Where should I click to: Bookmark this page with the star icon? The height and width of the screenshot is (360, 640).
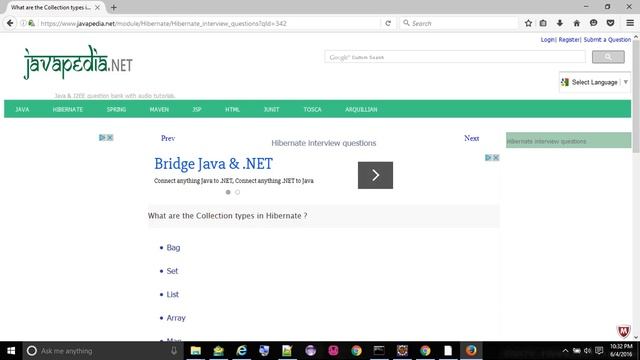pos(528,23)
